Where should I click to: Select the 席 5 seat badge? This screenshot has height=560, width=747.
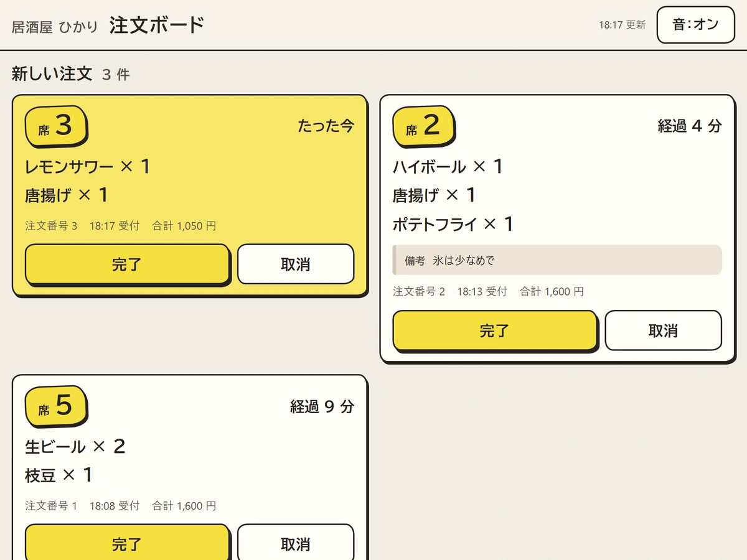tap(56, 406)
